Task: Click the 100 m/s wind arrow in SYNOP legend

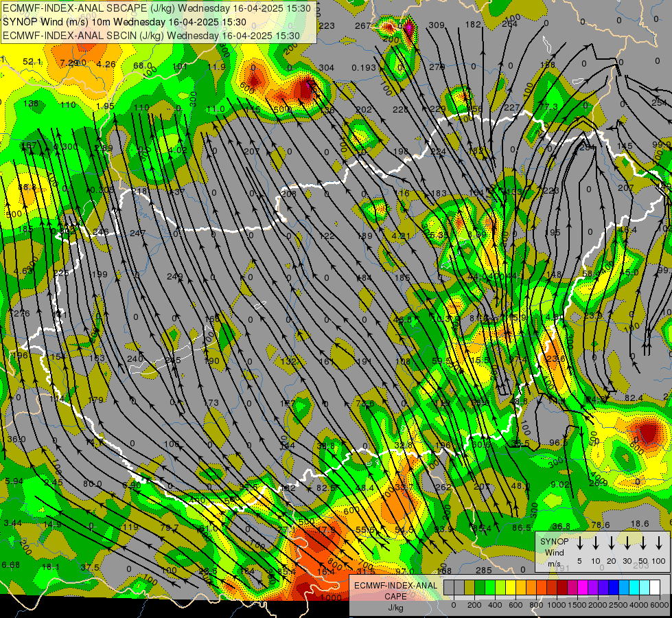Action: click(659, 543)
